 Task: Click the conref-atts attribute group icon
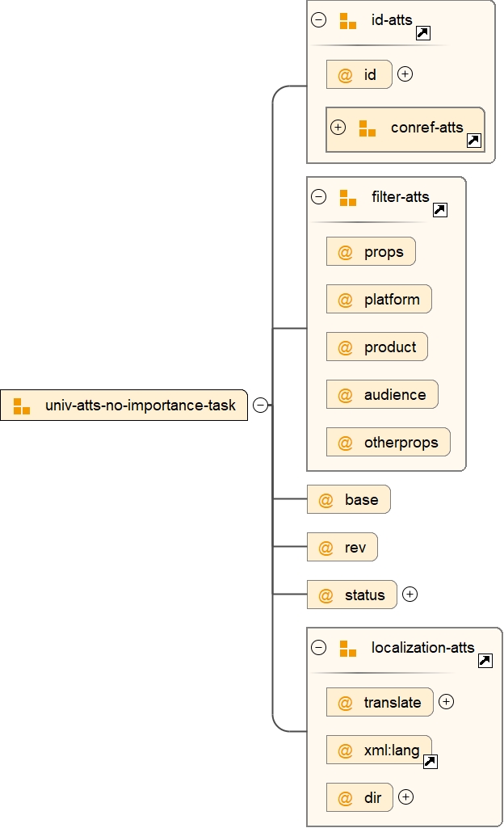(367, 128)
